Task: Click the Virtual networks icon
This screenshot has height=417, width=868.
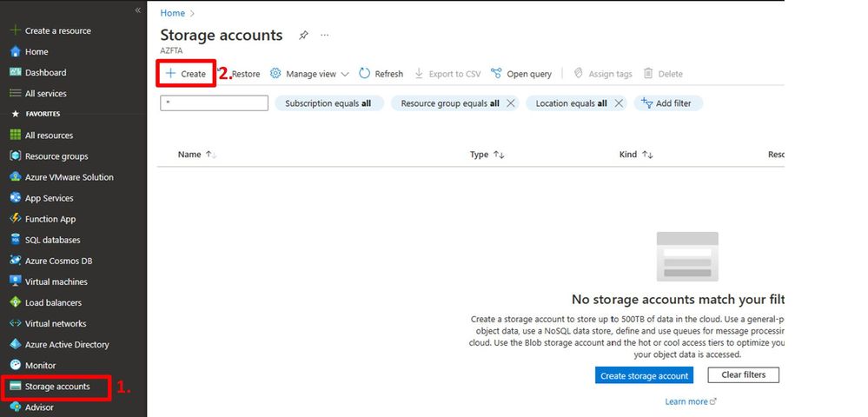Action: click(x=16, y=323)
